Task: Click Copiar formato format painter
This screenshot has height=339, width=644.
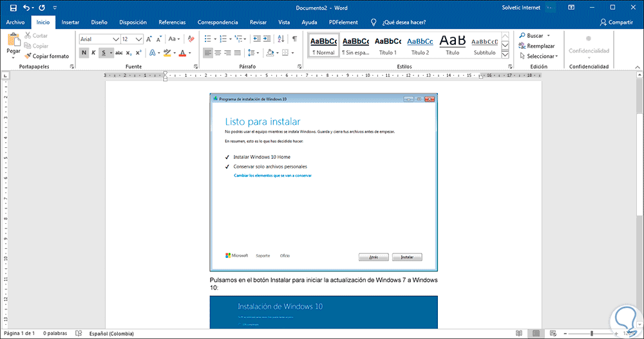Action: click(x=46, y=56)
